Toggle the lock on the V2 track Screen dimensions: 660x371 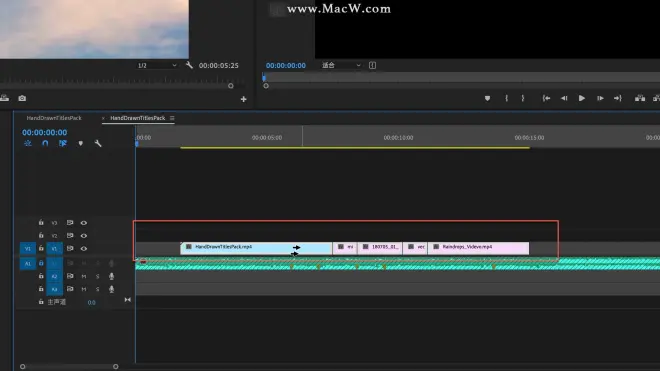pos(41,235)
